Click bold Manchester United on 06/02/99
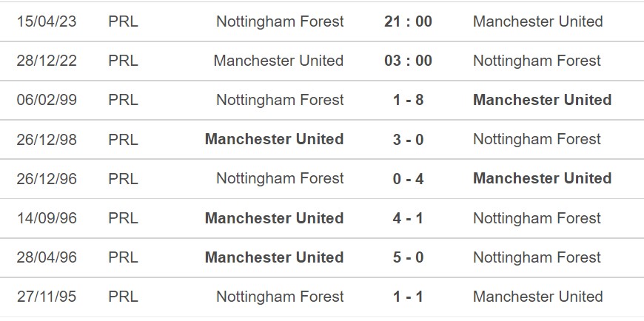644x321 pixels. (542, 100)
